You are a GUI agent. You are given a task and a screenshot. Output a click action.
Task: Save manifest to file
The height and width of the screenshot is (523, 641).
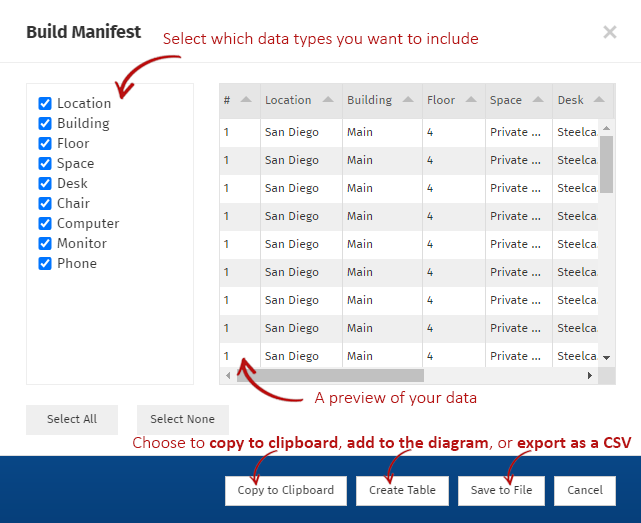(x=501, y=490)
